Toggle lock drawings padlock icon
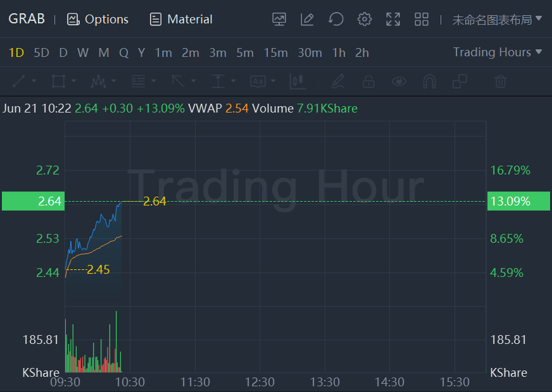Image resolution: width=552 pixels, height=392 pixels. pyautogui.click(x=368, y=81)
